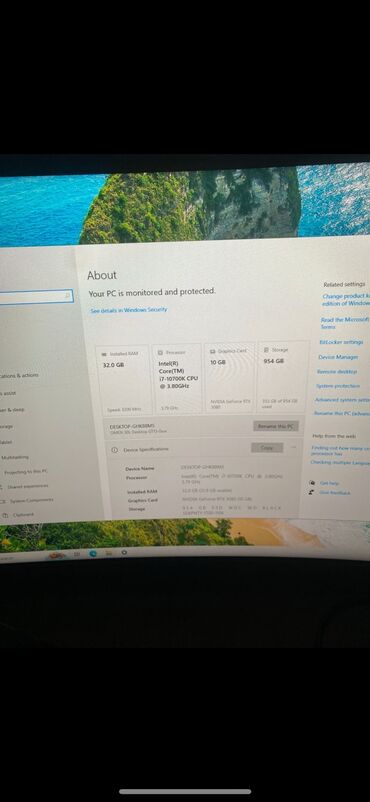The image size is (370, 802).
Task: Click the Copy button for Device Specifications
Action: (x=267, y=448)
